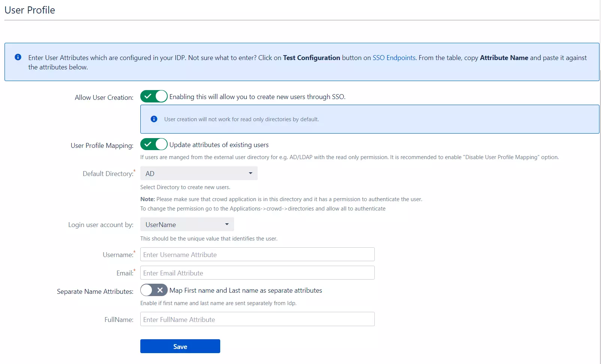Enable the Separate Name Attributes toggle
The height and width of the screenshot is (364, 601).
click(154, 290)
